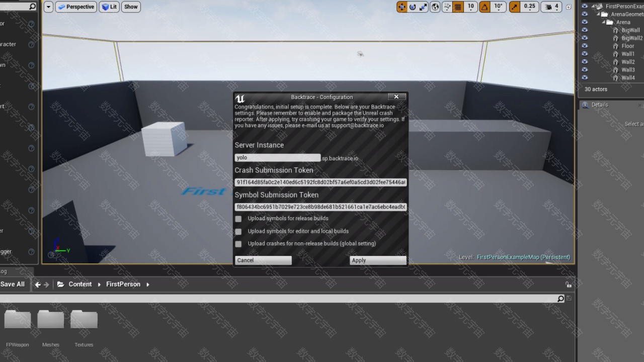Viewport: 644px width, 362px height.
Task: Click Apply in Backtrace Configuration dialog
Action: click(378, 260)
